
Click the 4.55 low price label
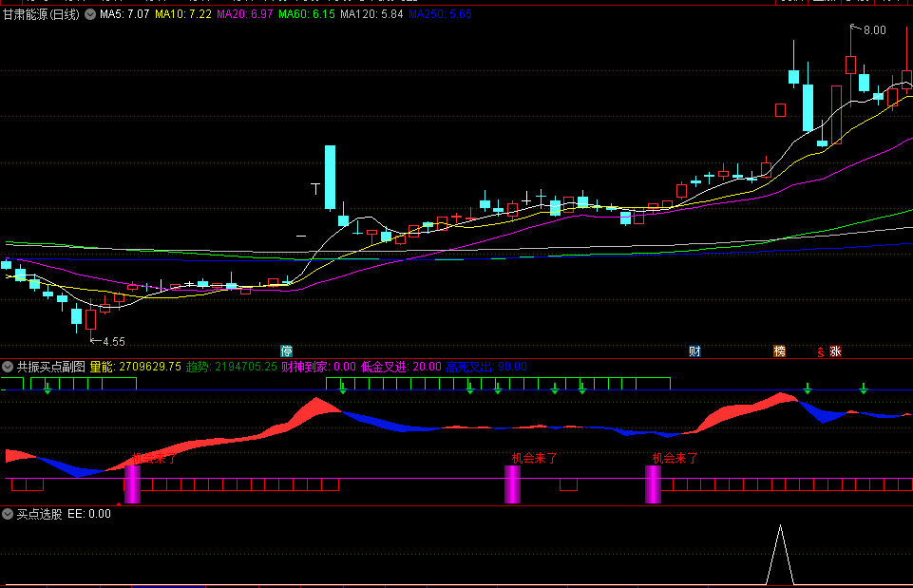[x=113, y=341]
